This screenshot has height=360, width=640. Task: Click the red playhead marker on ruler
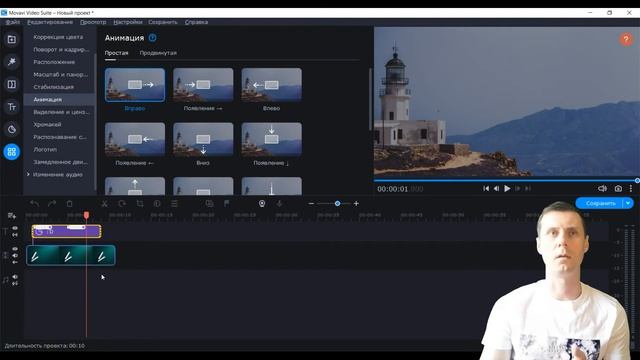(86, 215)
